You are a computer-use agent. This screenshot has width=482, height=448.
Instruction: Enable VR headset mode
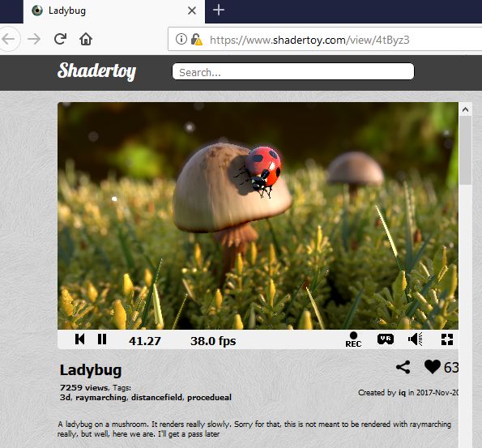pyautogui.click(x=386, y=339)
